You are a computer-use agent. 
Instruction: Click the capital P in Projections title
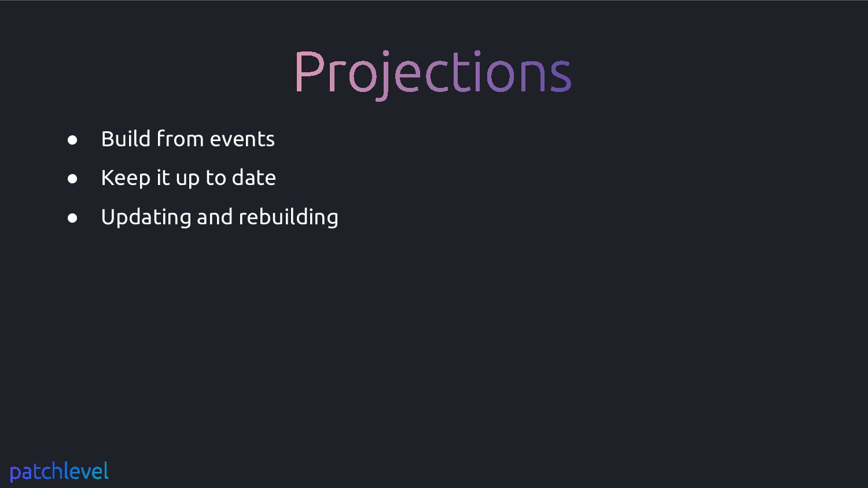pyautogui.click(x=308, y=71)
